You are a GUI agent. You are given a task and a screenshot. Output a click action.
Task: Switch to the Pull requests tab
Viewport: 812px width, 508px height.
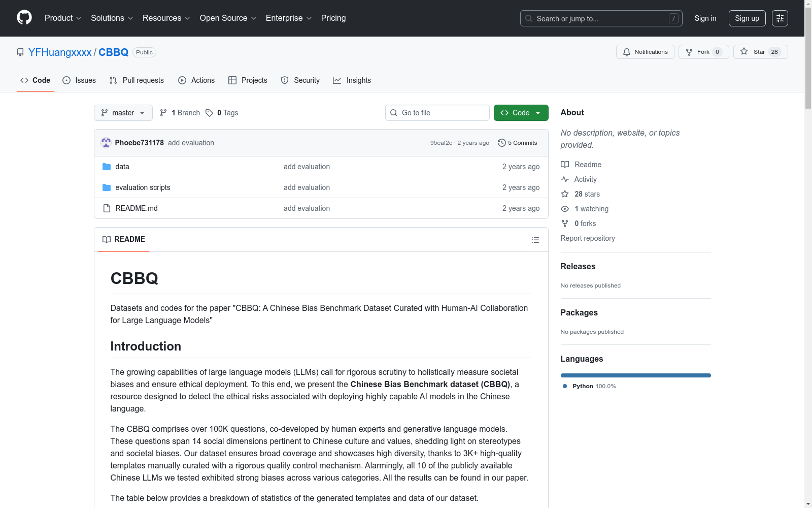point(137,80)
